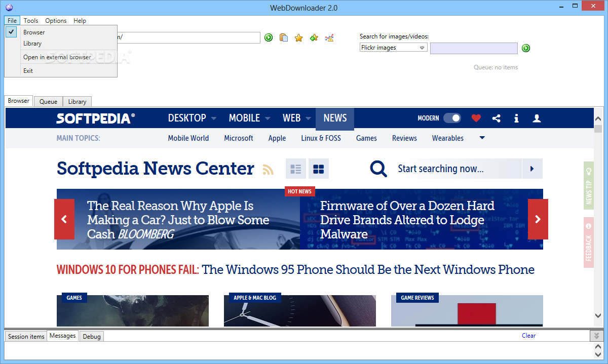Image resolution: width=608 pixels, height=364 pixels.
Task: Click the NEWS TIP side tab
Action: [589, 186]
